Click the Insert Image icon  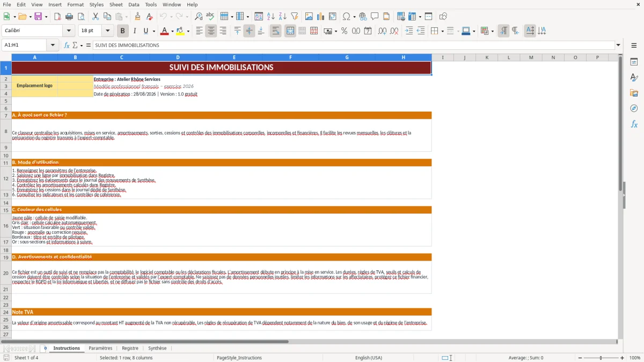pyautogui.click(x=309, y=17)
